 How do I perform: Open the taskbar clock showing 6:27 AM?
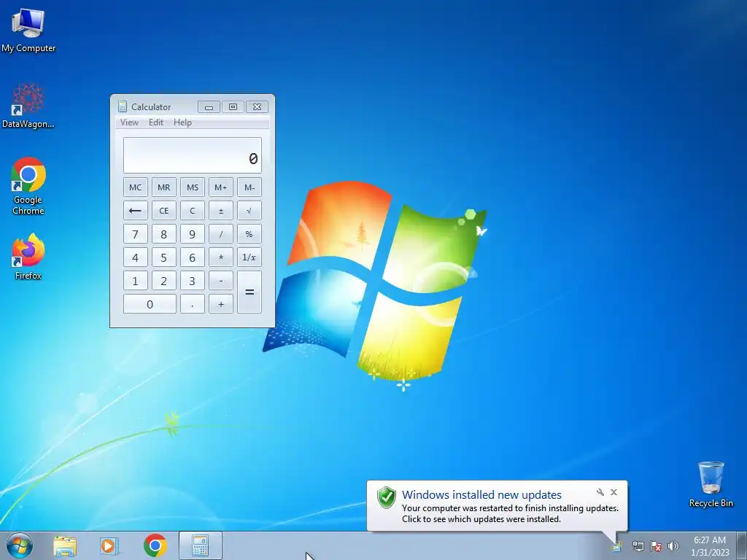pos(710,545)
